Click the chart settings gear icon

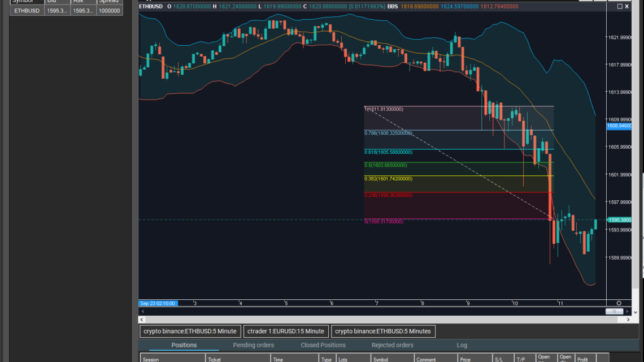[x=619, y=303]
